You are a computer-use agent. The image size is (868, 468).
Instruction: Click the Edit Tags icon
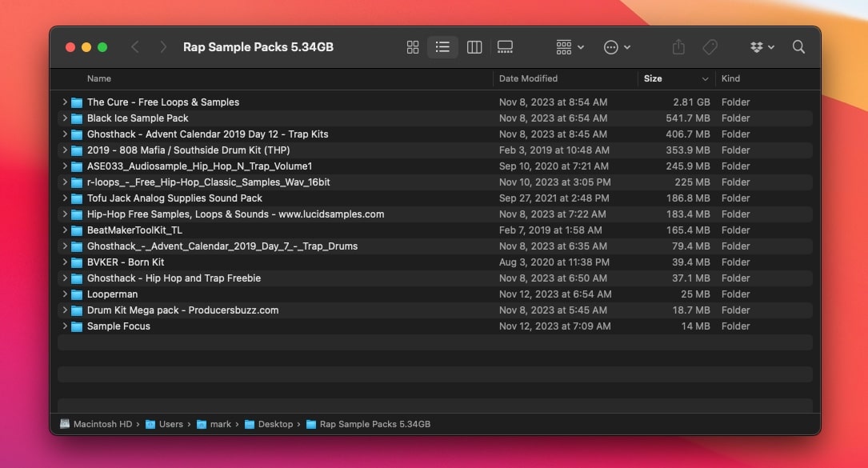pyautogui.click(x=710, y=47)
